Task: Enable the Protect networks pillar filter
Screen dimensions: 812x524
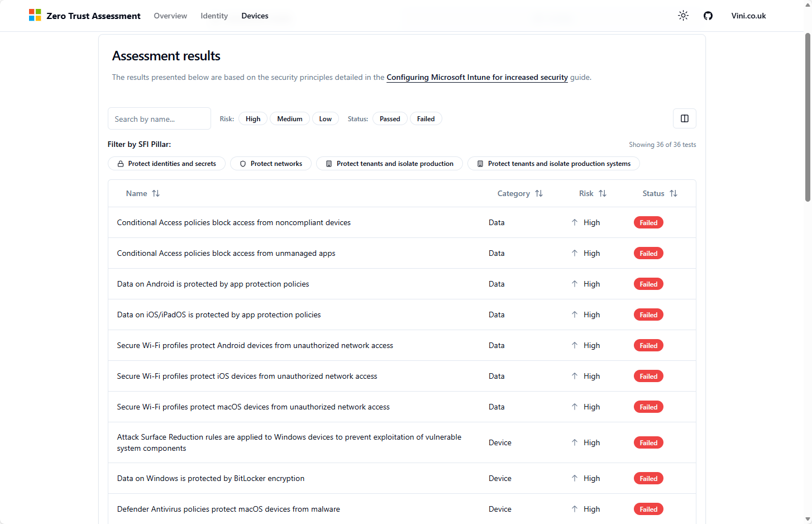Action: (270, 163)
